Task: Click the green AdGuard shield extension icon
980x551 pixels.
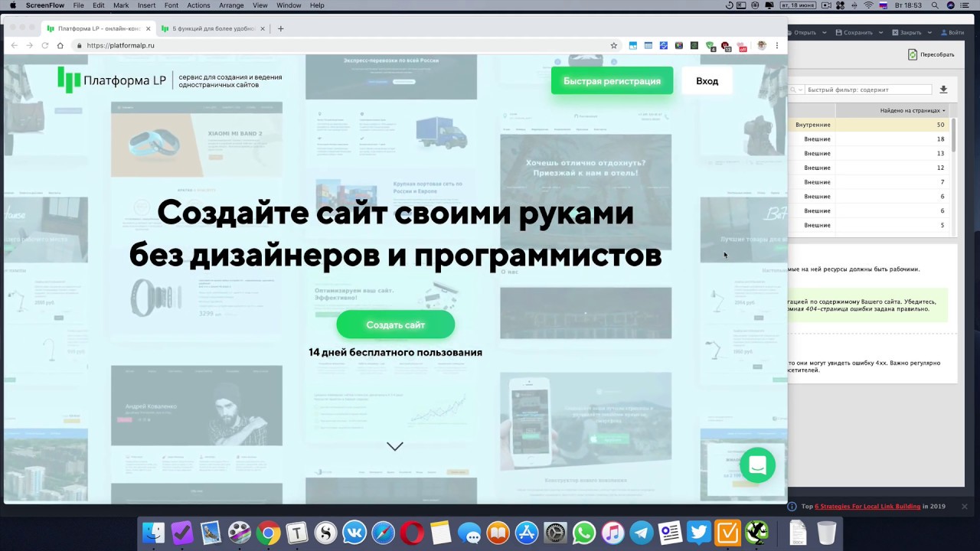Action: pos(710,45)
